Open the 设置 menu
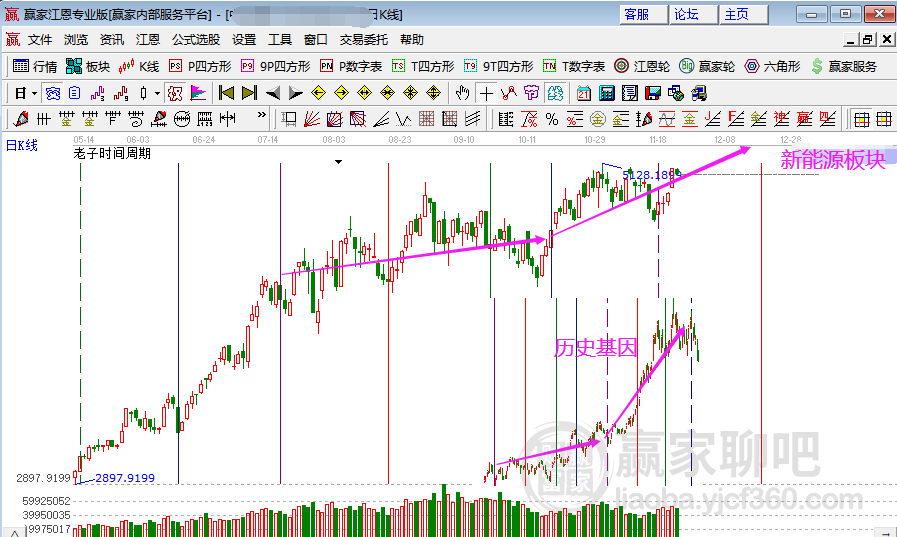Screen dimensions: 897x537 click(244, 39)
